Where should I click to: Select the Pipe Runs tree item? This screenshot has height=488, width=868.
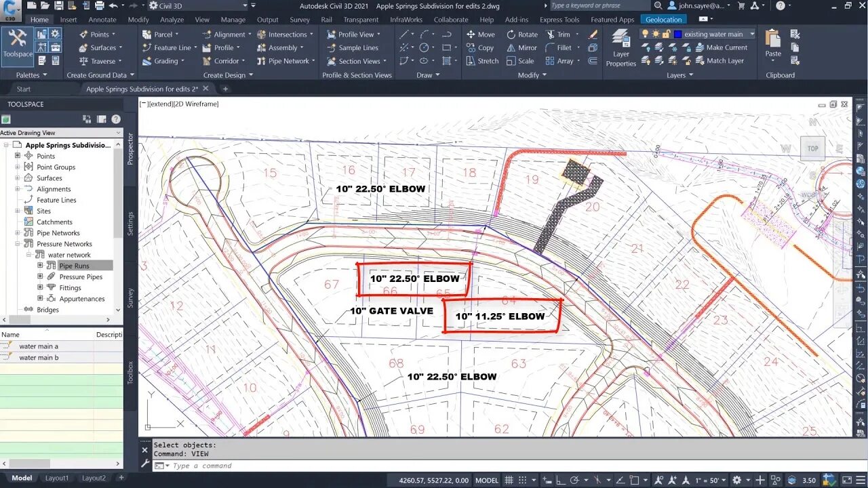pyautogui.click(x=74, y=266)
